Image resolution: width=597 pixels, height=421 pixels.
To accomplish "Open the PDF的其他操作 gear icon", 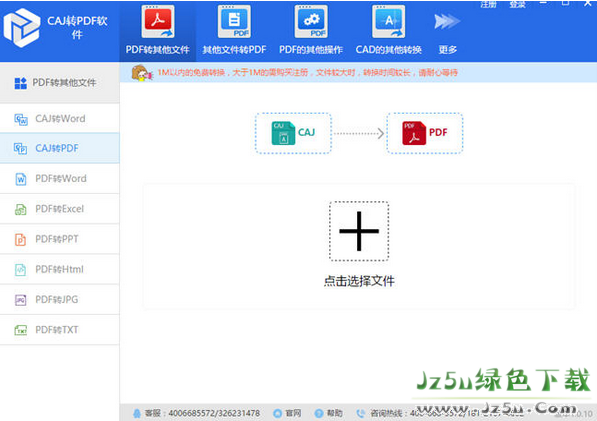I will click(311, 22).
